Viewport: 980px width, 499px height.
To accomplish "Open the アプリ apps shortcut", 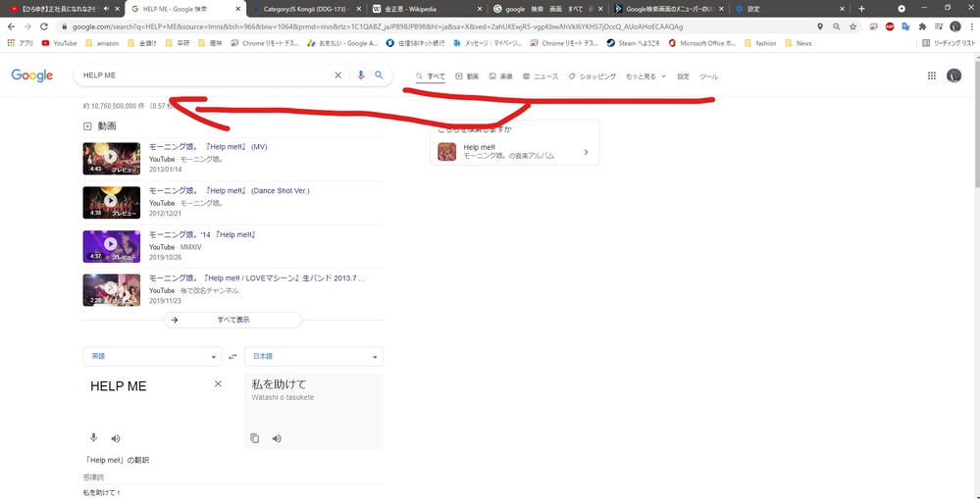I will coord(20,43).
